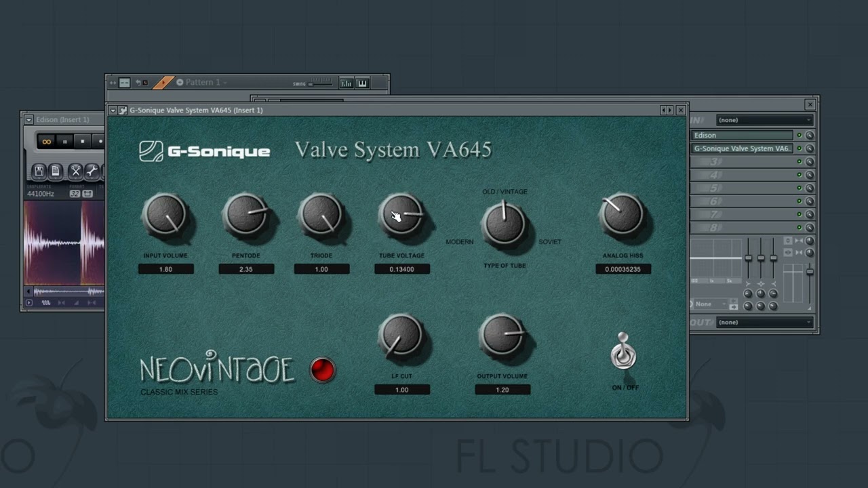Click the Output Volume knob
Screen dimensions: 868x488
[502, 335]
